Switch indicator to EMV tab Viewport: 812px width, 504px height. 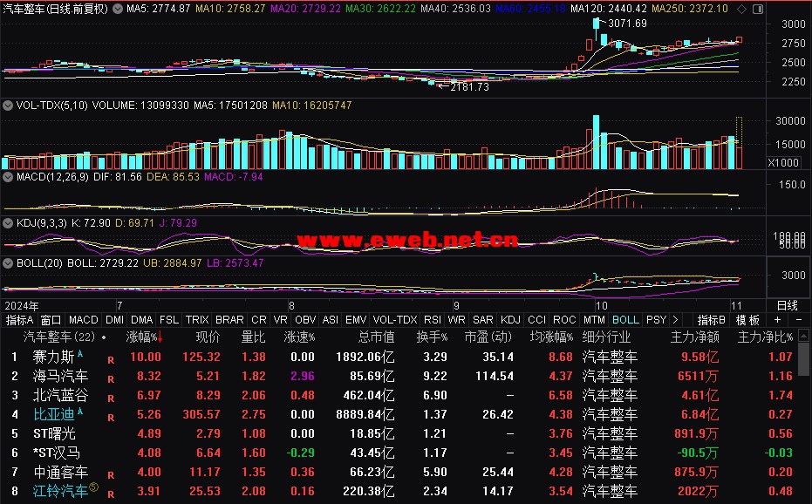click(x=356, y=320)
